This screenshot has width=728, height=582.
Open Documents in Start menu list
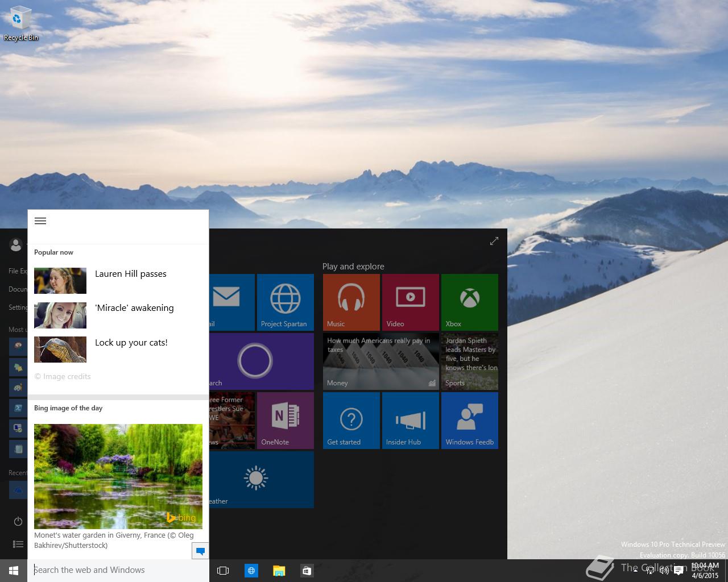point(17,289)
